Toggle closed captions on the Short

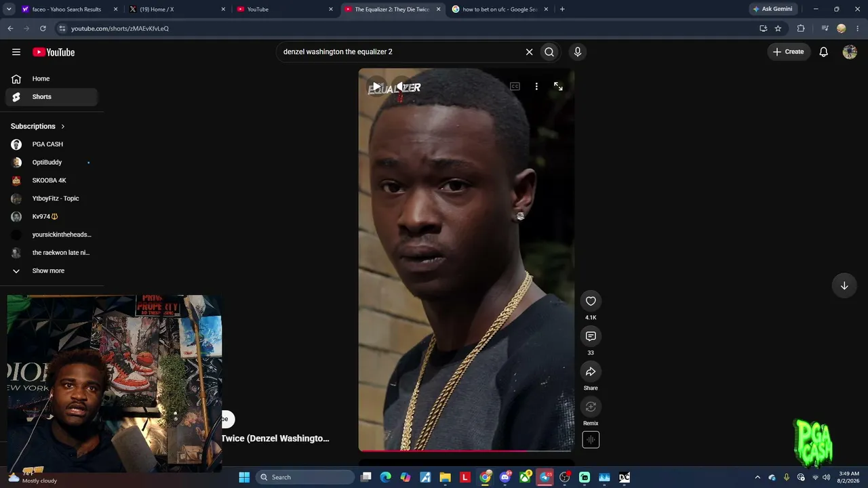coord(515,87)
